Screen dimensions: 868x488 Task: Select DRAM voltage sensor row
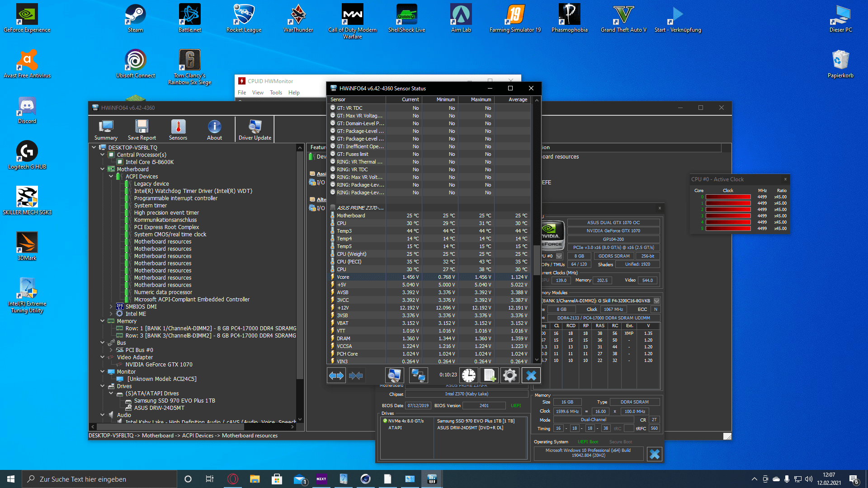pyautogui.click(x=429, y=338)
